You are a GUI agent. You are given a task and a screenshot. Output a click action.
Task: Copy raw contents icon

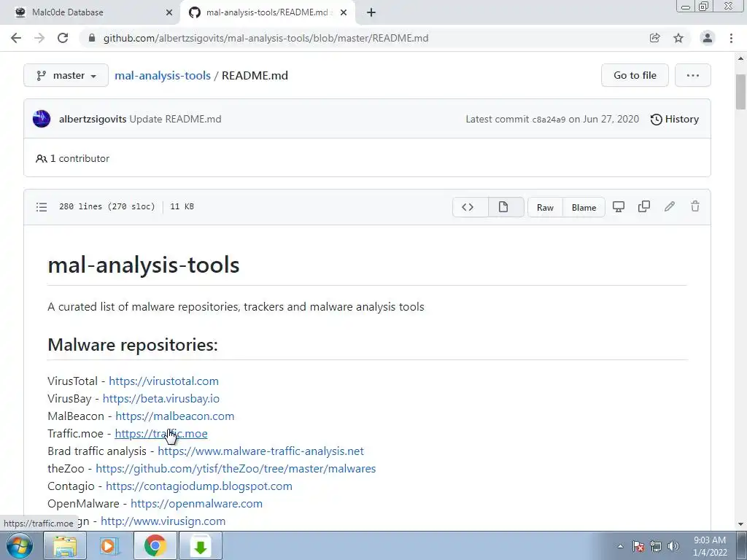click(643, 206)
